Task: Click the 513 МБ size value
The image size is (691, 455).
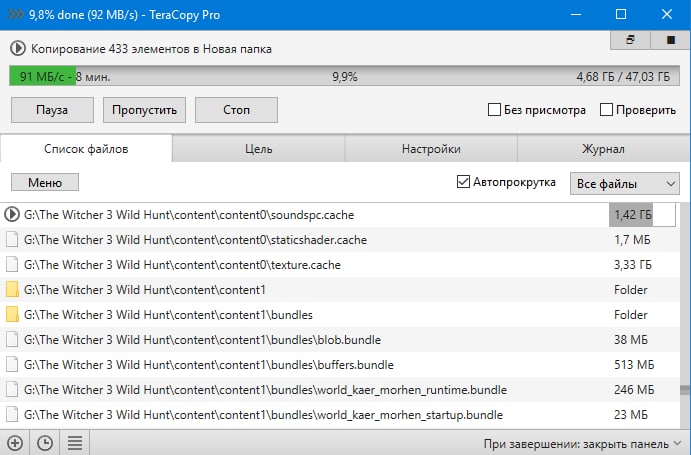Action: pyautogui.click(x=634, y=365)
